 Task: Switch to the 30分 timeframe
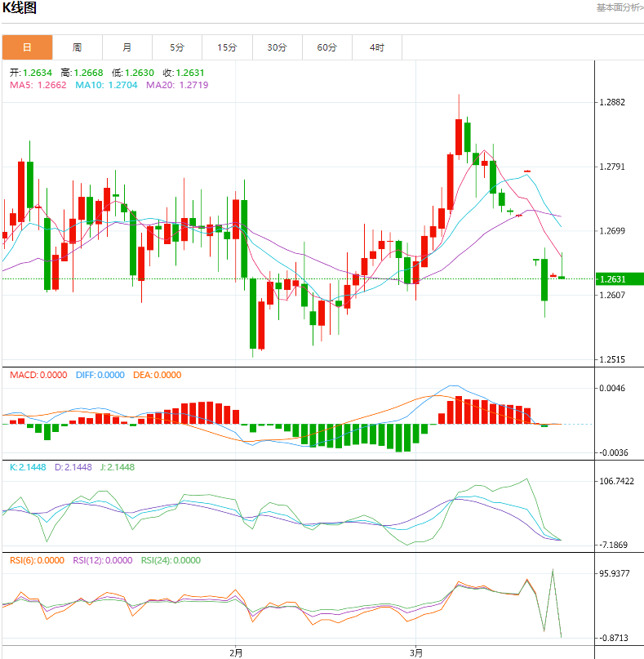[x=277, y=47]
